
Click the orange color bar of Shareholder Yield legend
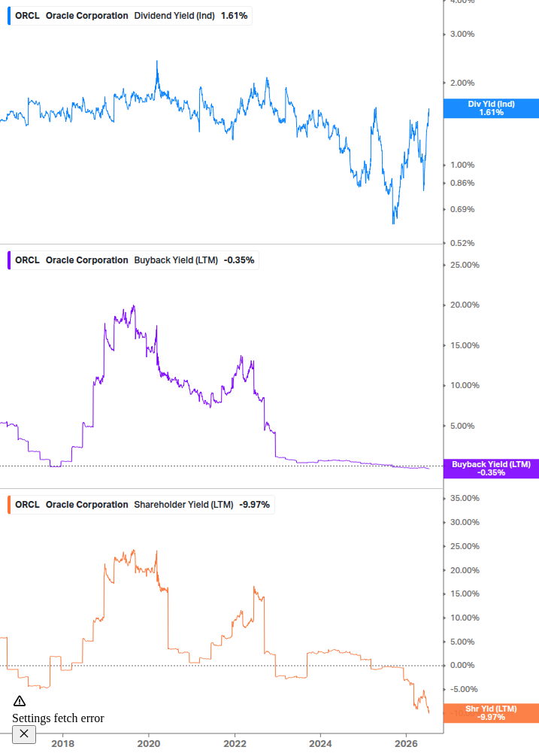tap(9, 505)
